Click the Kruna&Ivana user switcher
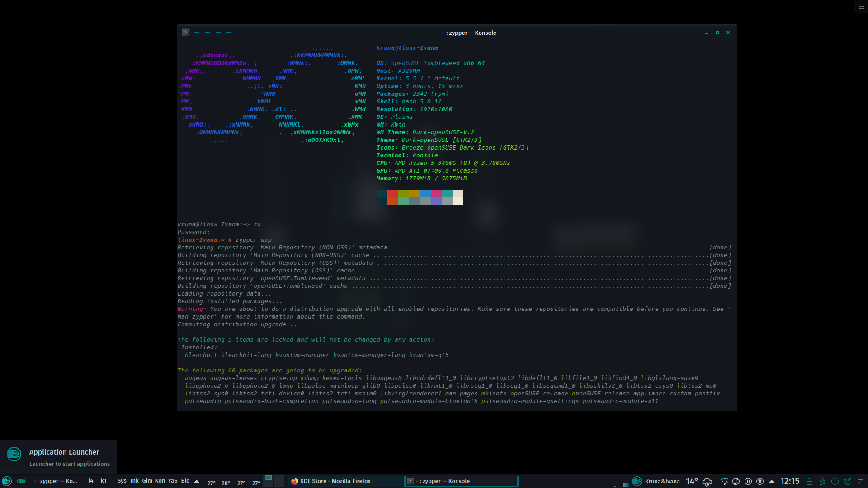This screenshot has width=868, height=488. coord(656,481)
